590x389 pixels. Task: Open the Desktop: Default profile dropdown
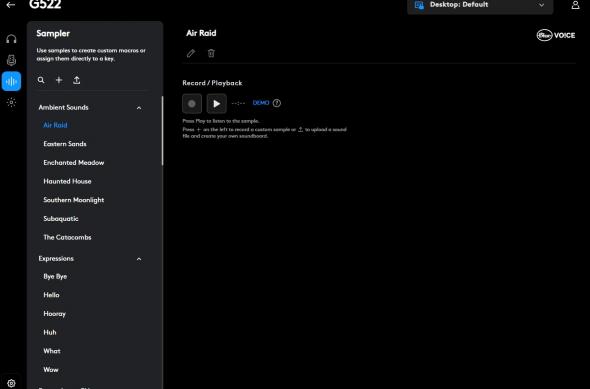click(x=480, y=5)
